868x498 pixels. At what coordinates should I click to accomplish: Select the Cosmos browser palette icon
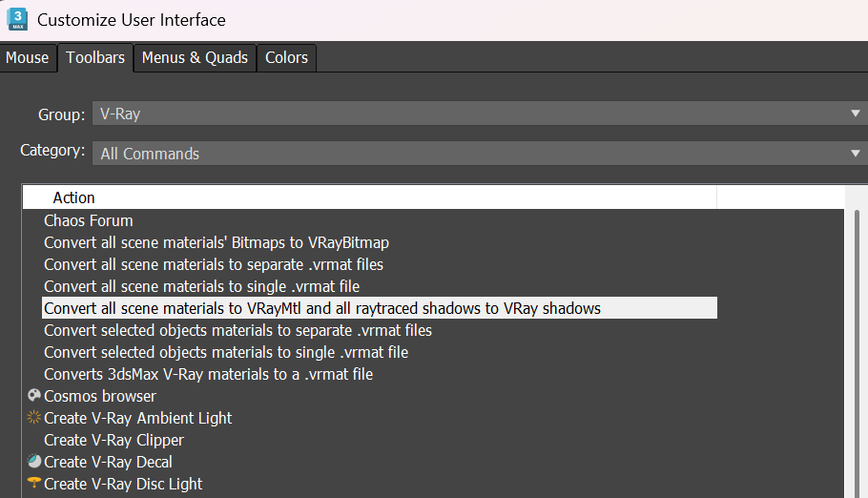(34, 396)
